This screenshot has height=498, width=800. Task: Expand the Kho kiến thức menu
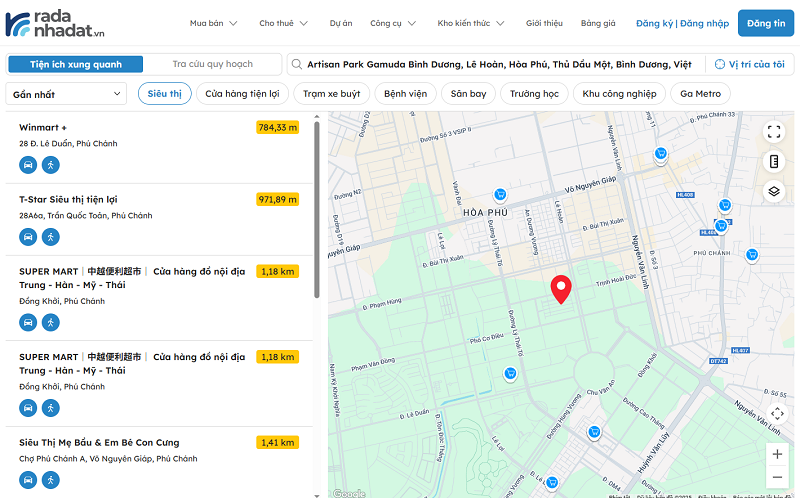point(471,23)
